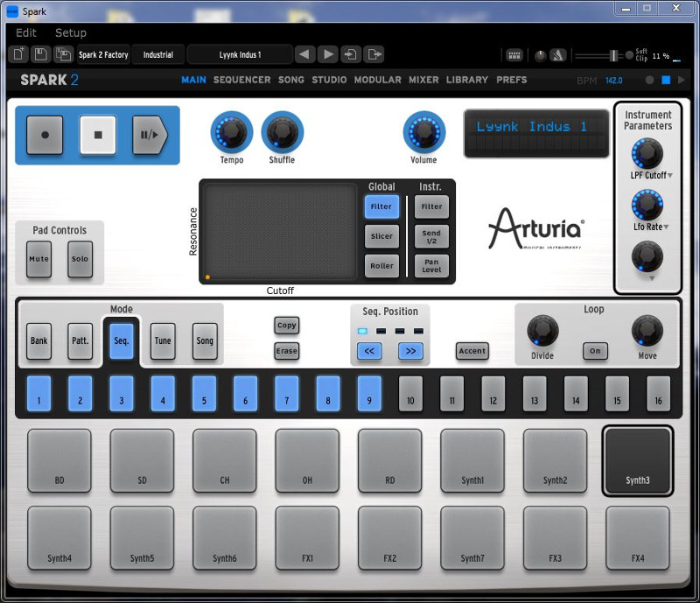The image size is (700, 603).
Task: Open the Edit menu
Action: click(x=26, y=32)
